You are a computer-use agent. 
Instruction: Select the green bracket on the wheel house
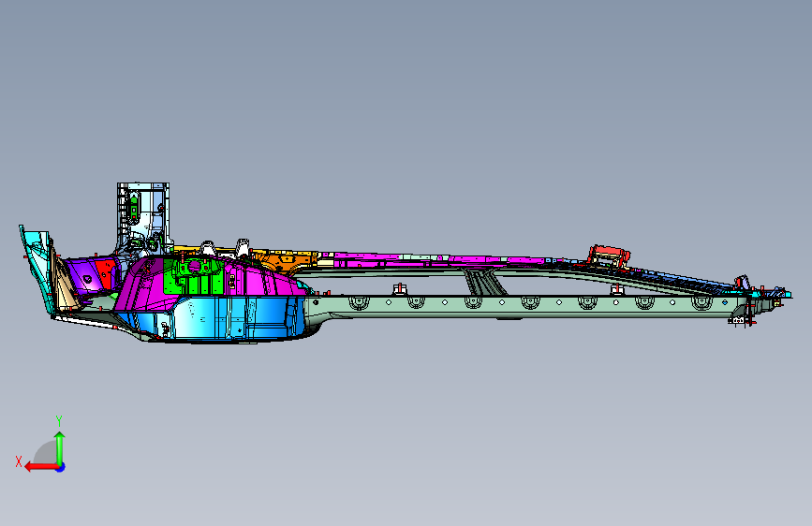pyautogui.click(x=193, y=277)
